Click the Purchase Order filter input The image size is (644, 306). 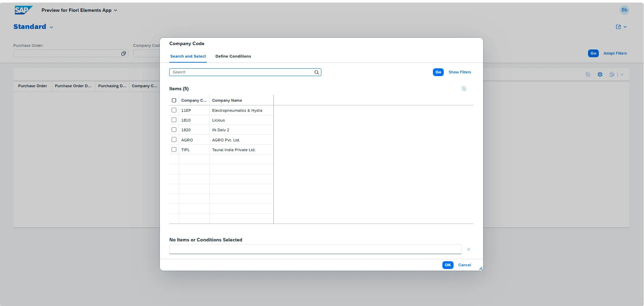coord(71,54)
